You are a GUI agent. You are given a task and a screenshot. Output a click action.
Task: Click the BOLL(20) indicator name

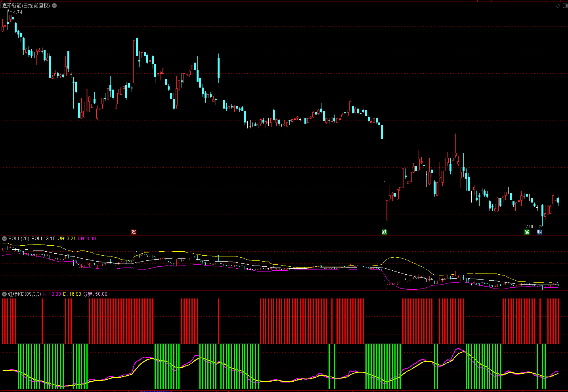pos(19,239)
